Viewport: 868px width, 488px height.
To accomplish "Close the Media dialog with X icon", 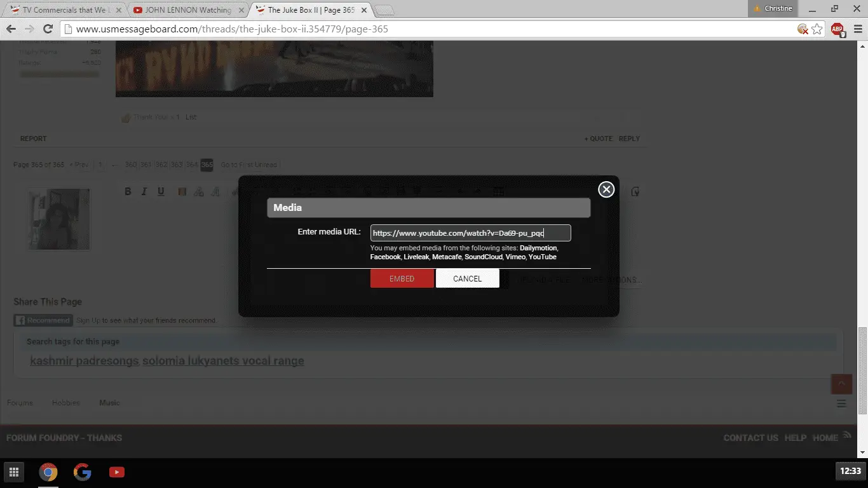I will 606,189.
